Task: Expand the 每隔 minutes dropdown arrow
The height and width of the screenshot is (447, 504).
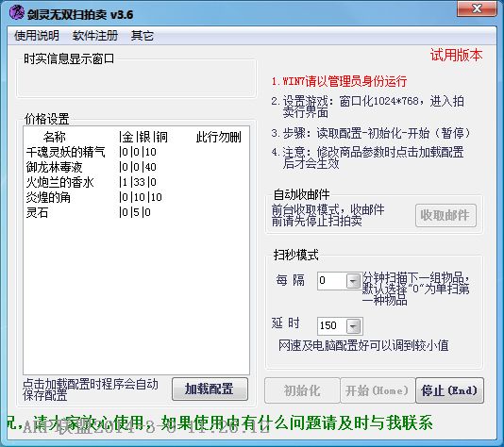Action: point(353,281)
